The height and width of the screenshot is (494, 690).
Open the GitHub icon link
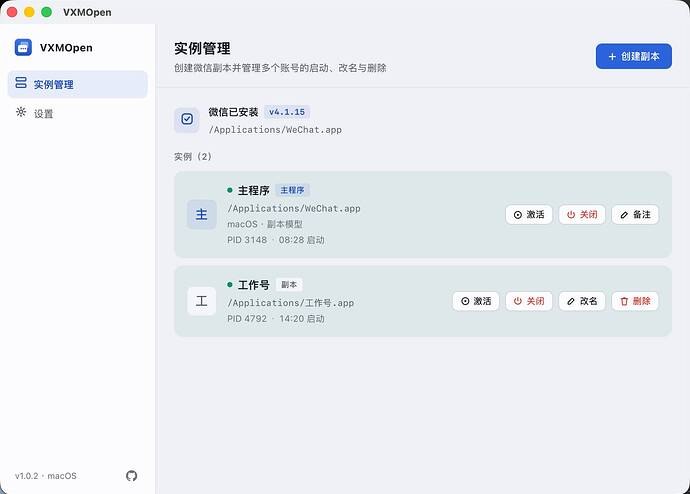pos(132,476)
